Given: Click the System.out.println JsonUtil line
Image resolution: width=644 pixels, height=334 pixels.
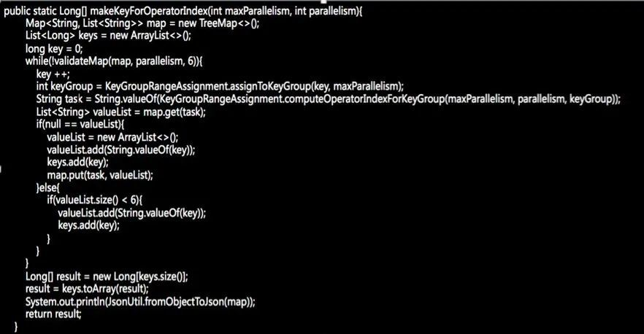Looking at the screenshot, I should (x=140, y=302).
